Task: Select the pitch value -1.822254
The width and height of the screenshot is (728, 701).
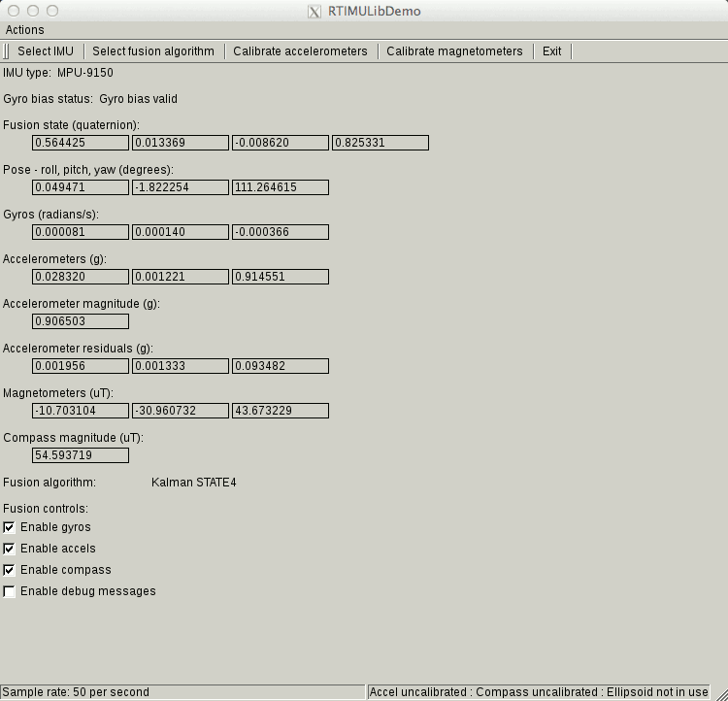Action: pyautogui.click(x=180, y=187)
